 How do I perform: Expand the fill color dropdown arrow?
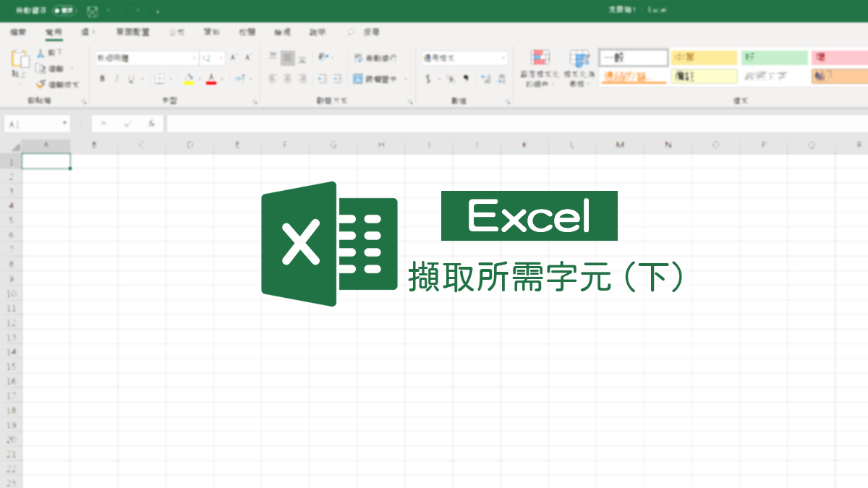coord(200,77)
